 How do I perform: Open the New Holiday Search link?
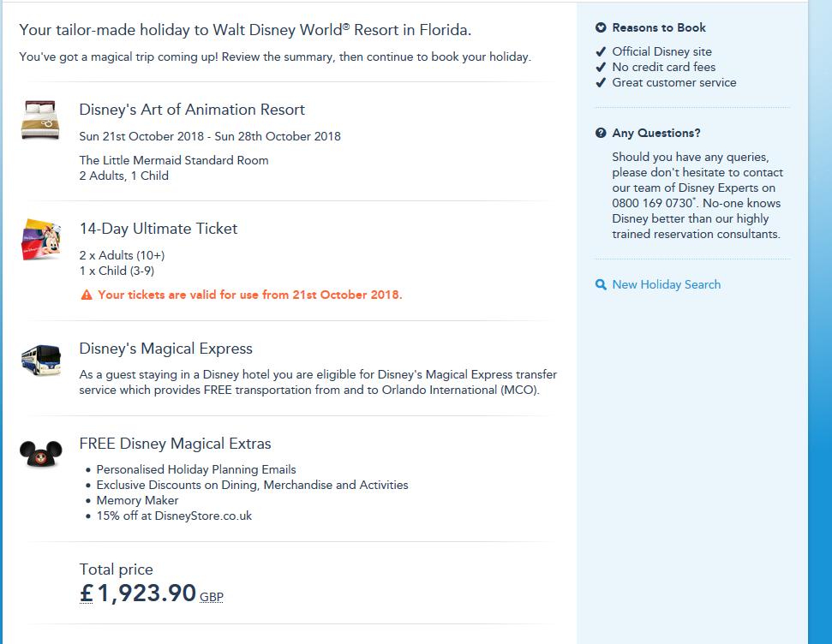(x=666, y=284)
